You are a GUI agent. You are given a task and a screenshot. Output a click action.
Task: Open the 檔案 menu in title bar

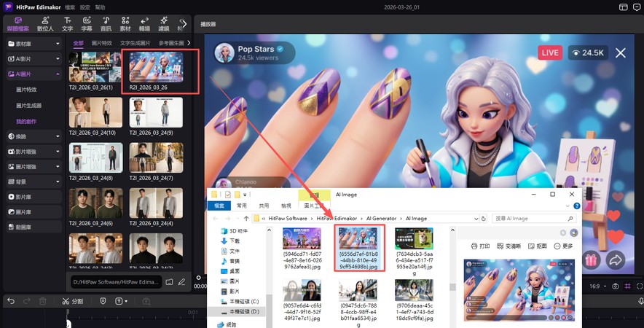point(70,7)
